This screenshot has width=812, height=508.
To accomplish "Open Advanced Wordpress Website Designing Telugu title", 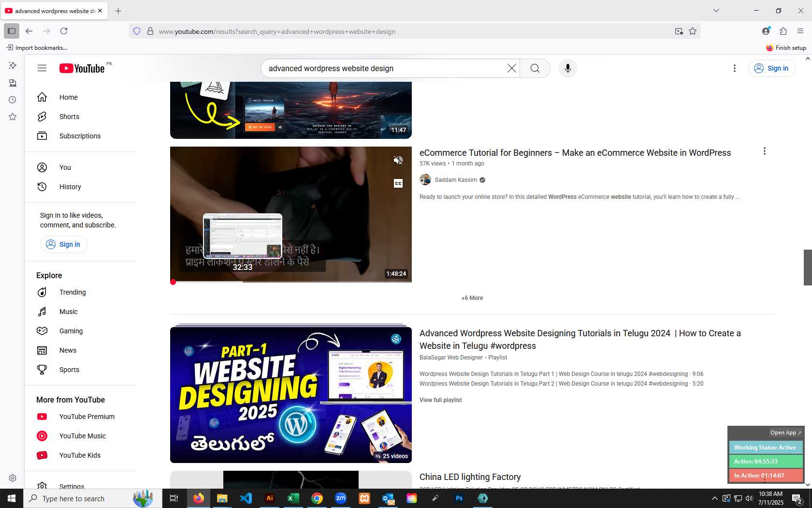I will tap(580, 340).
